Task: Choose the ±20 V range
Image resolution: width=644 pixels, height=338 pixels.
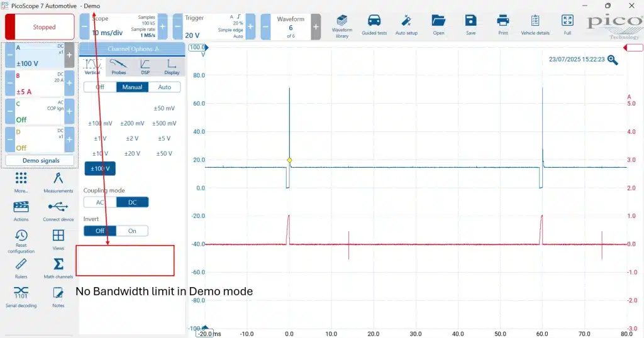Action: [132, 153]
